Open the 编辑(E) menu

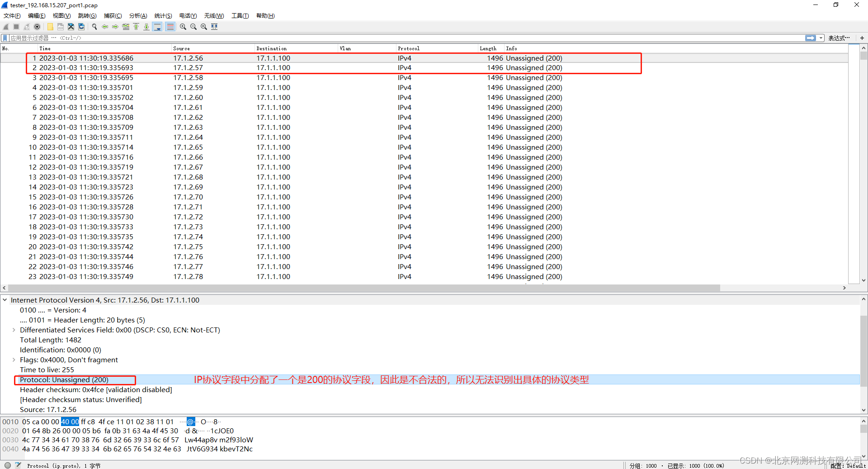pos(37,16)
